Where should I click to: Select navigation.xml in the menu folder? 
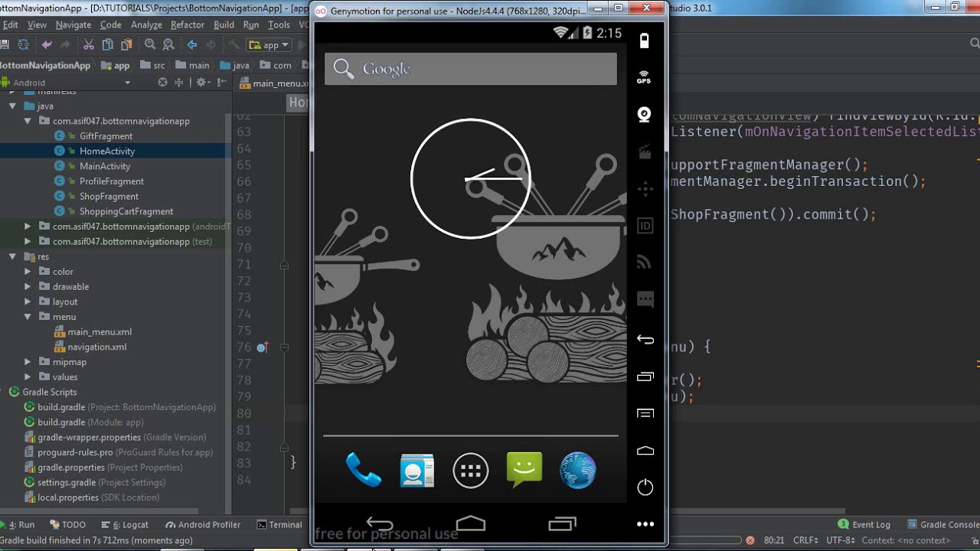pyautogui.click(x=97, y=347)
